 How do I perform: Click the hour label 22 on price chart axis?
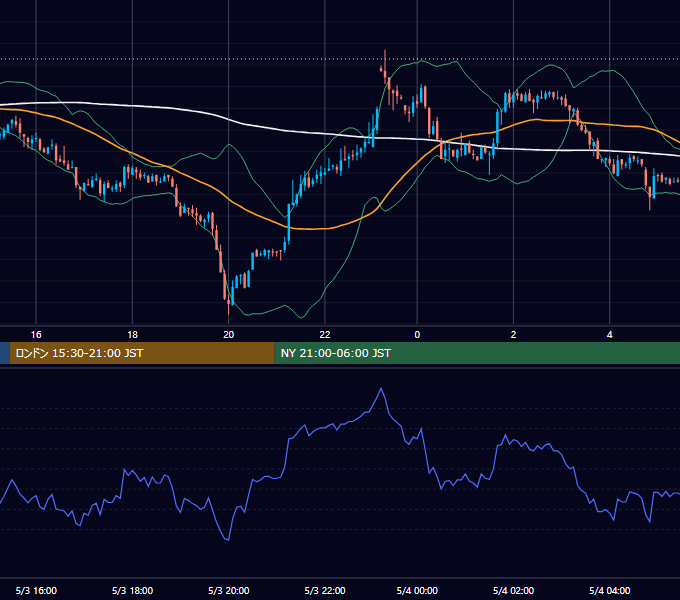tap(325, 334)
